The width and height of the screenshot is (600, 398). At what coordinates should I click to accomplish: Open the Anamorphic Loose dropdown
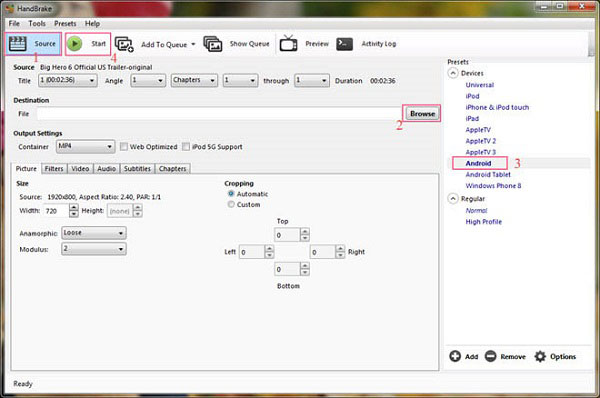[94, 233]
